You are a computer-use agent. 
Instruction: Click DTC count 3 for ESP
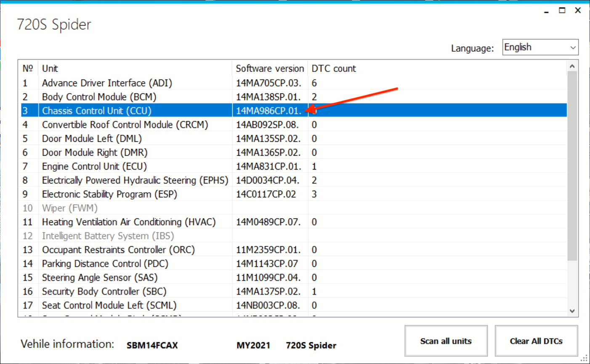pos(314,194)
